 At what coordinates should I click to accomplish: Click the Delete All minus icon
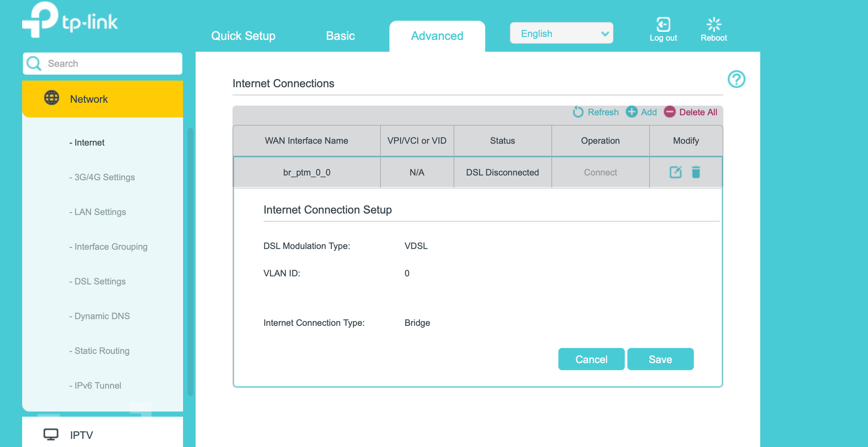pos(670,112)
